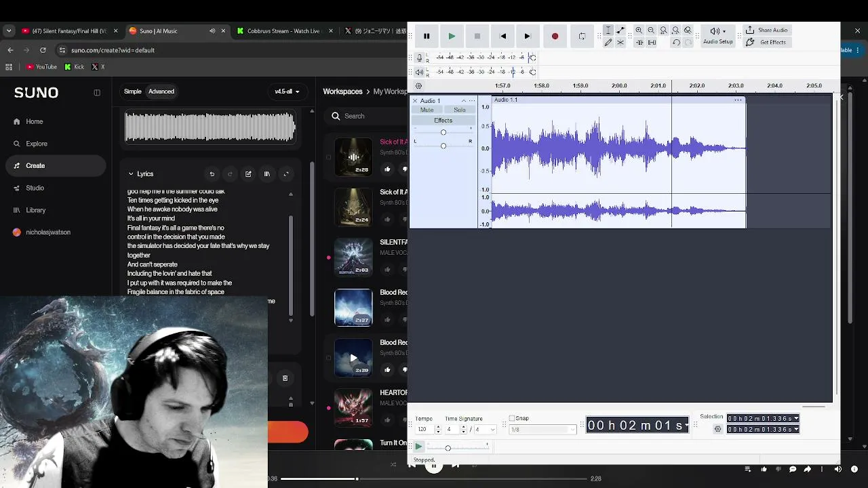Open the time display format dropdown
868x488 pixels.
(x=687, y=426)
